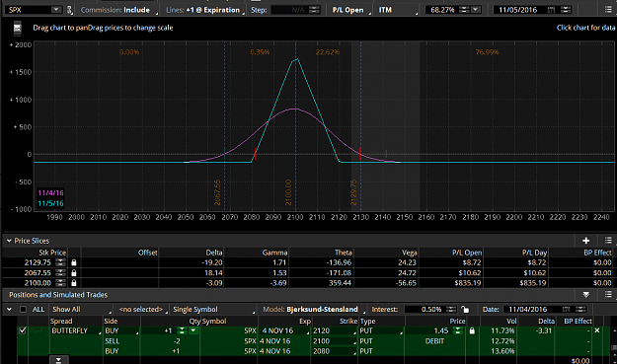617x364 pixels.
Task: Click the 11/5/16 cyan legend label
Action: 50,203
